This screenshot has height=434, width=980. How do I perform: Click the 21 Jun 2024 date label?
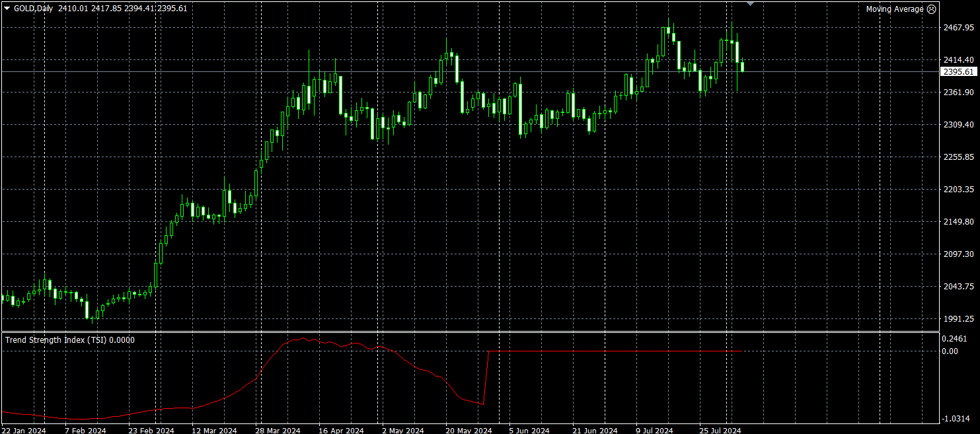tap(595, 430)
